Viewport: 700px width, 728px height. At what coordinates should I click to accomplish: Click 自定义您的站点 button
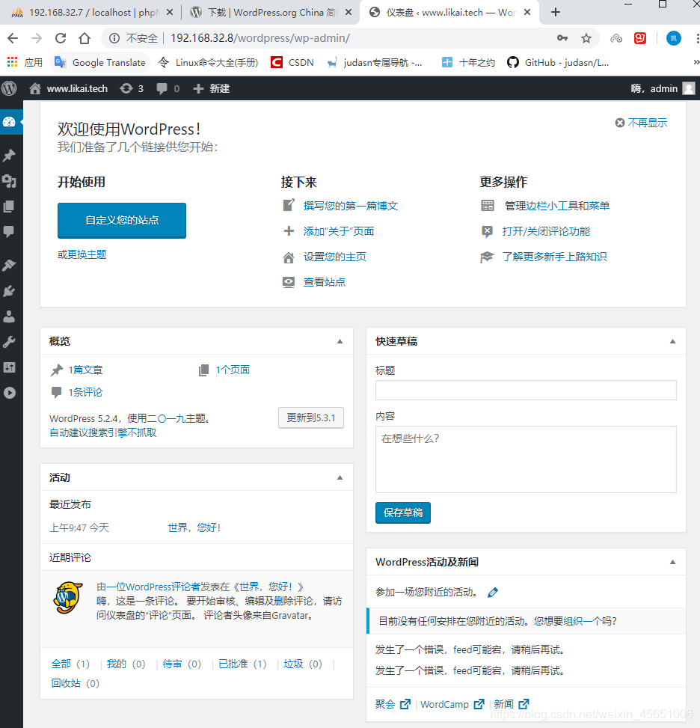122,220
